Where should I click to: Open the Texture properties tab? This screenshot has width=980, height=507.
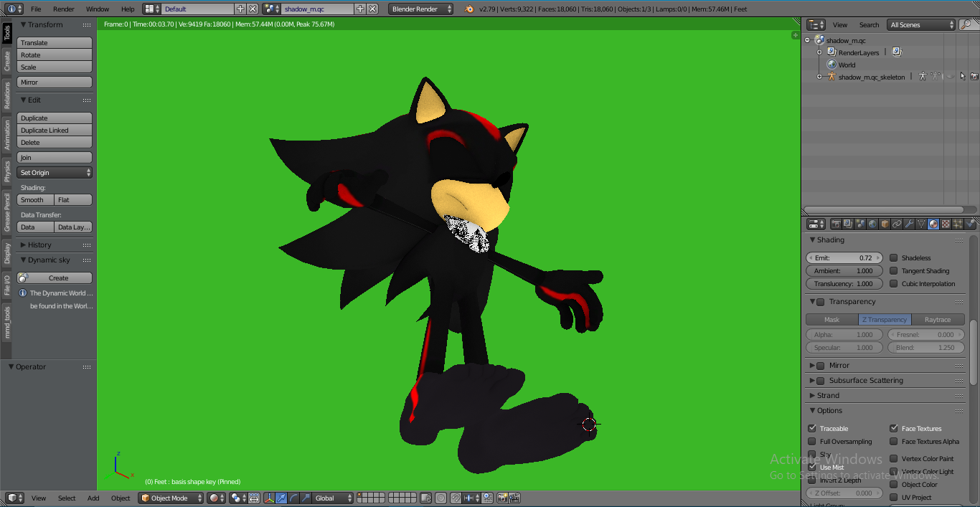click(x=946, y=224)
